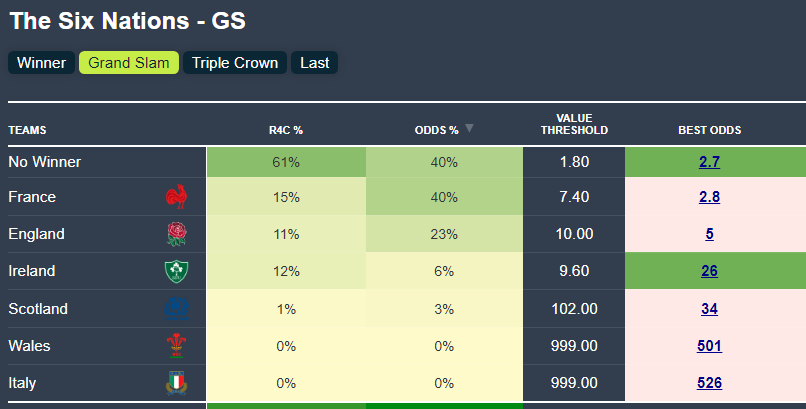The image size is (806, 409).
Task: Click the England red rose logo
Action: coord(176,234)
